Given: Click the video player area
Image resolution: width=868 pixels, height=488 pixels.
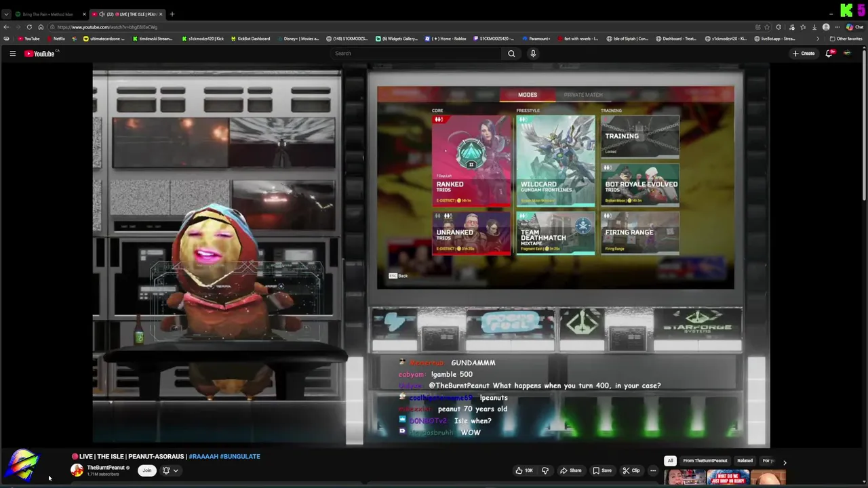Looking at the screenshot, I should [x=431, y=256].
